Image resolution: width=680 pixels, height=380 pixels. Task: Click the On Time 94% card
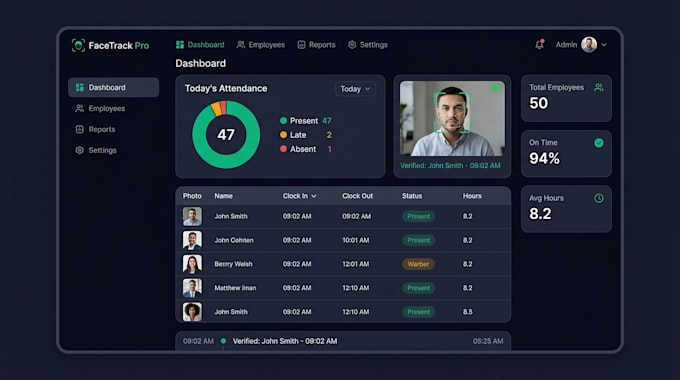point(566,154)
